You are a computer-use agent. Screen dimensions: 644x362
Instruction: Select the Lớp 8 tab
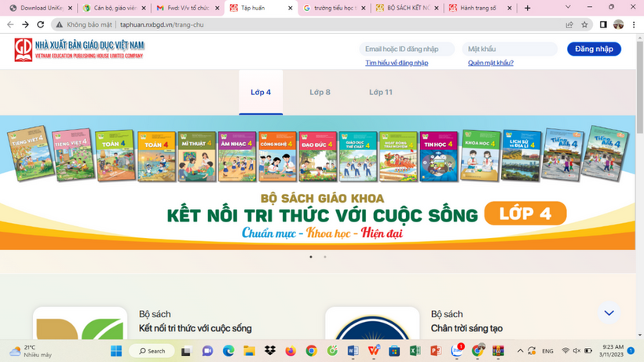click(x=320, y=93)
